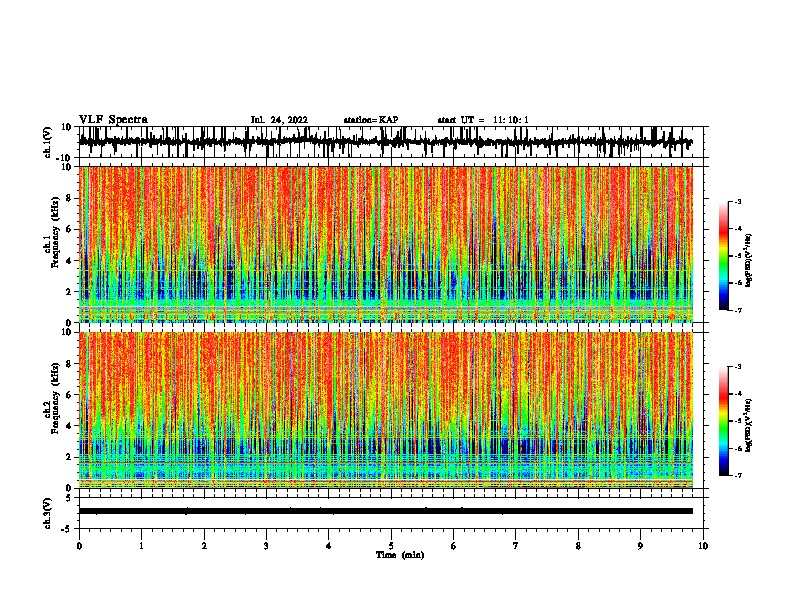The width and height of the screenshot is (792, 612).
Task: Click the "ch.3(V)" axis label
Action: point(48,513)
